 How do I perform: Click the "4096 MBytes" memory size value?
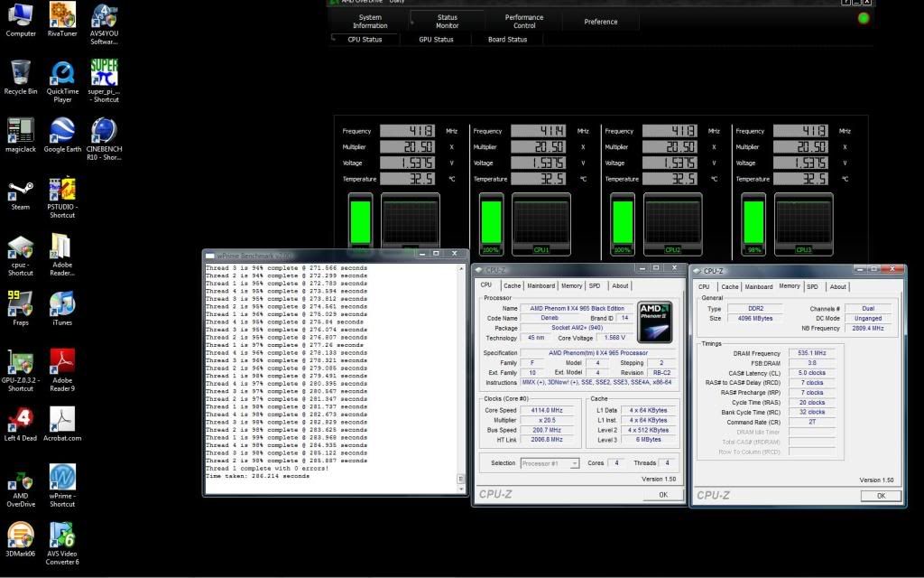tap(755, 319)
